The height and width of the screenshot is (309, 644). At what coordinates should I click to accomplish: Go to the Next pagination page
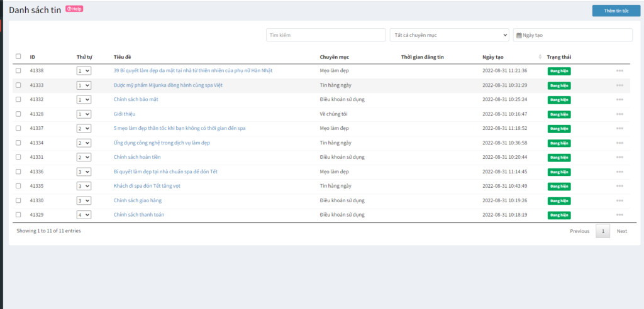(621, 231)
